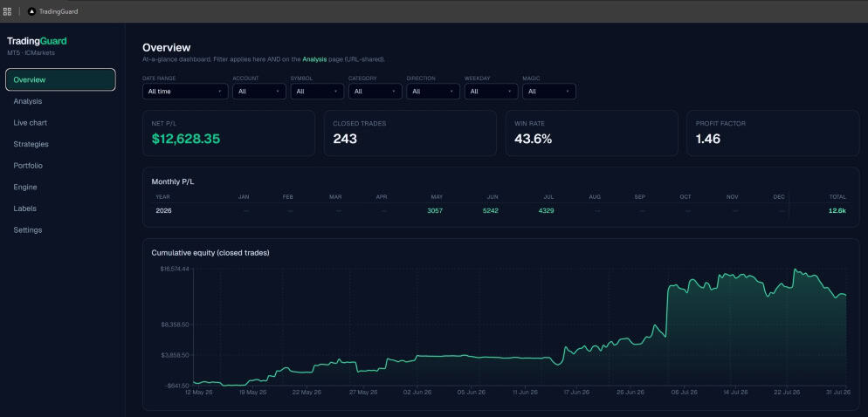
Task: Click the TradingGuard logo in sidebar
Action: 37,41
